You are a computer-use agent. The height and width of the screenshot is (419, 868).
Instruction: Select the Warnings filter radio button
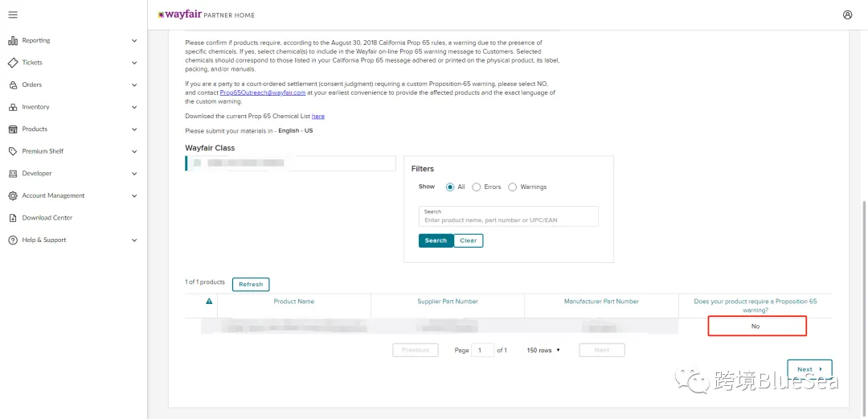tap(512, 187)
